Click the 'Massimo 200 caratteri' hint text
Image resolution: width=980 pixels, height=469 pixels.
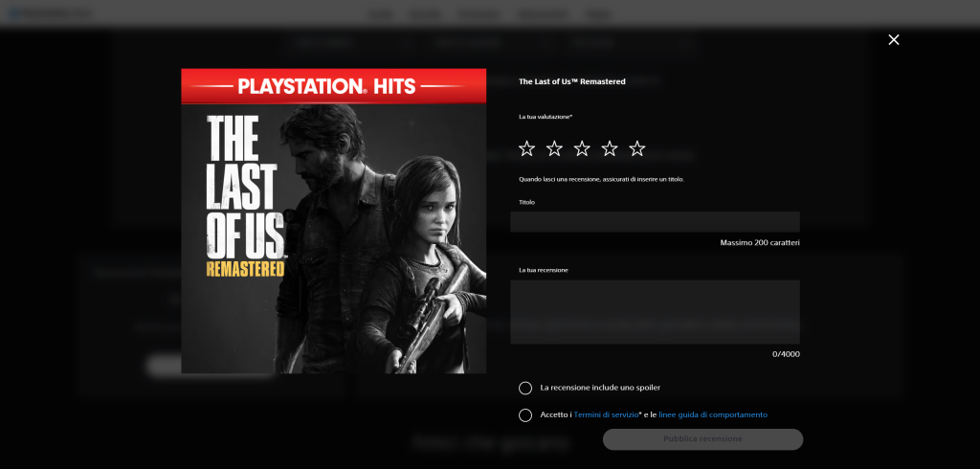click(759, 242)
